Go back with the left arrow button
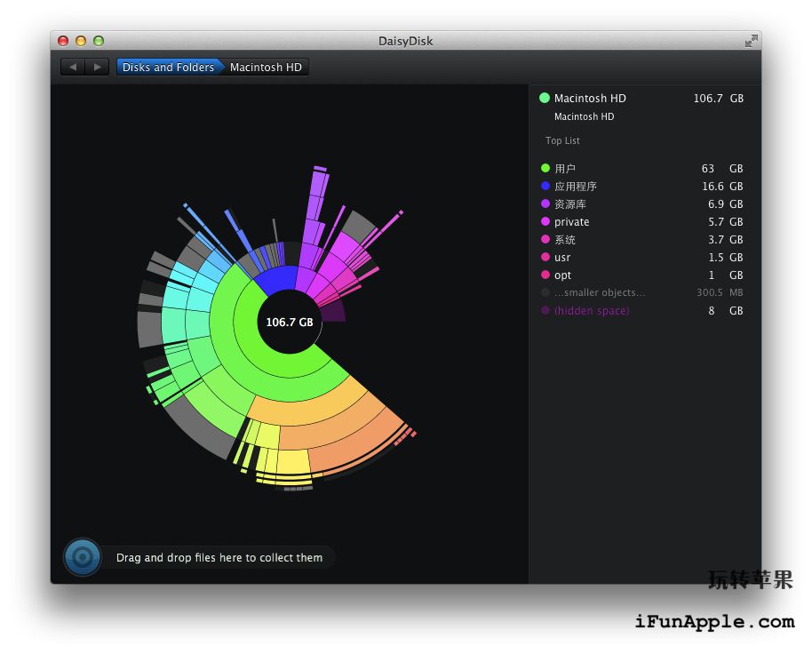The width and height of the screenshot is (812, 654). pos(73,67)
